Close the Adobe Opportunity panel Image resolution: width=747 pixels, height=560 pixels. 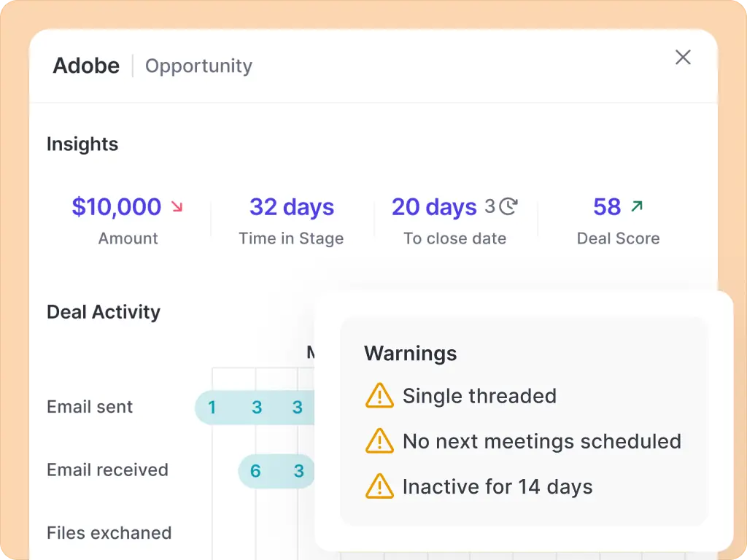tap(683, 57)
